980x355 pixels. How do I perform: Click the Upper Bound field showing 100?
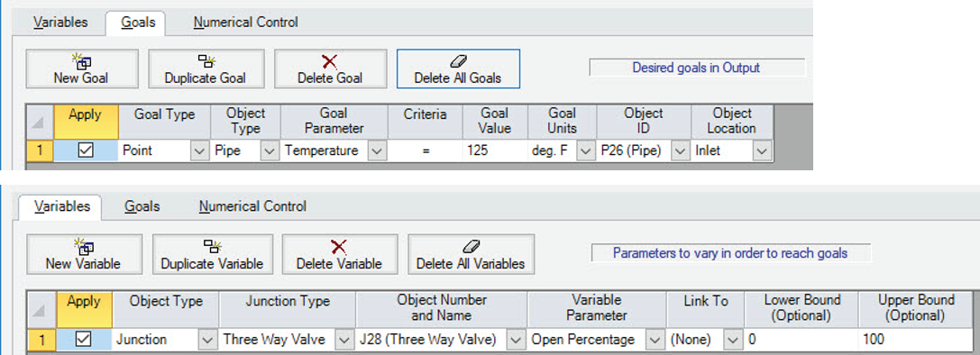pyautogui.click(x=919, y=340)
